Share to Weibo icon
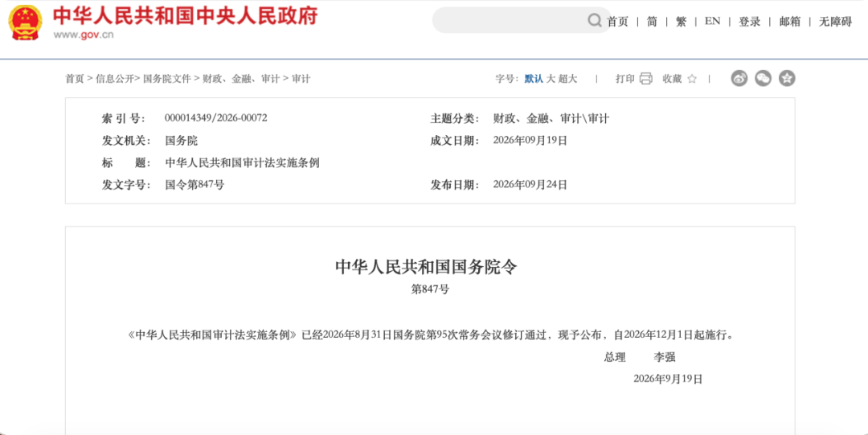868x435 pixels. (739, 78)
